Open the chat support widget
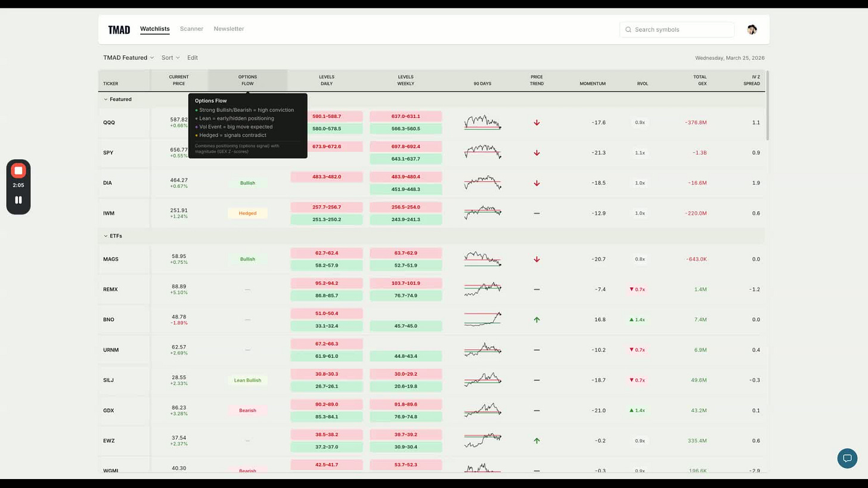Screen dimensions: 868x488 (847, 458)
